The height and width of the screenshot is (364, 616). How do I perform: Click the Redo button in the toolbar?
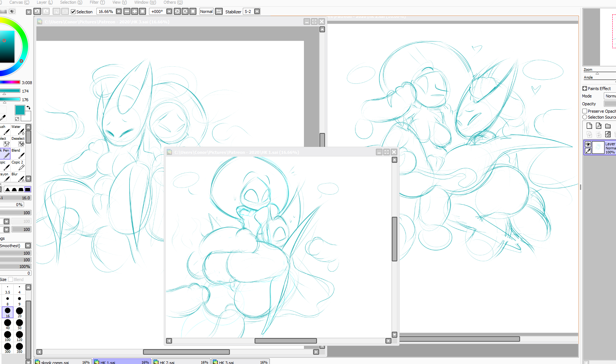point(46,11)
